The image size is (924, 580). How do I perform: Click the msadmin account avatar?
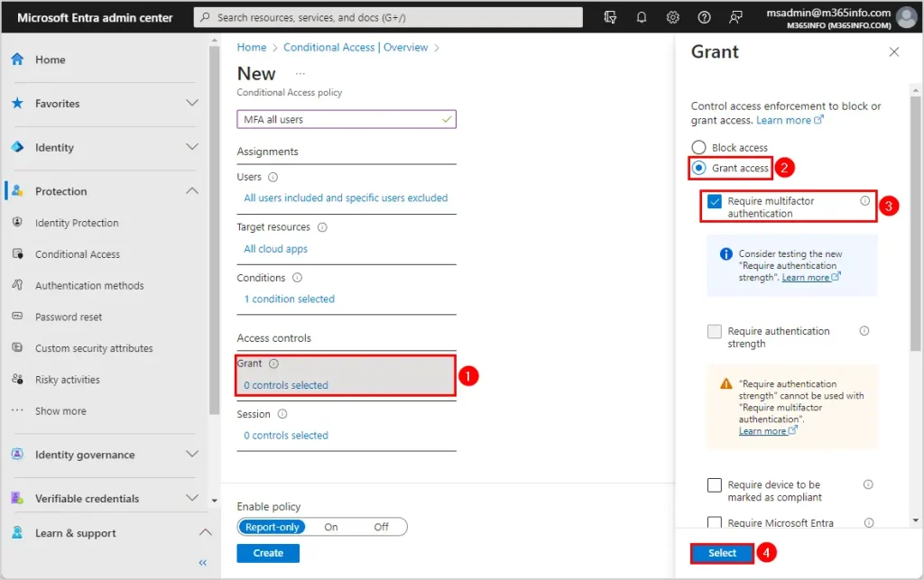[x=906, y=17]
